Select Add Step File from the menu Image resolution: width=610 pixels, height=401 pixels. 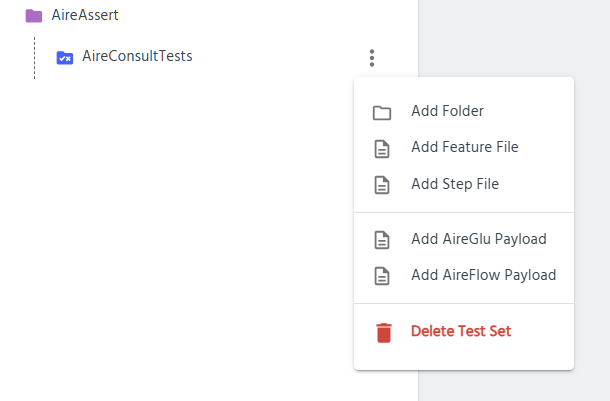(454, 184)
